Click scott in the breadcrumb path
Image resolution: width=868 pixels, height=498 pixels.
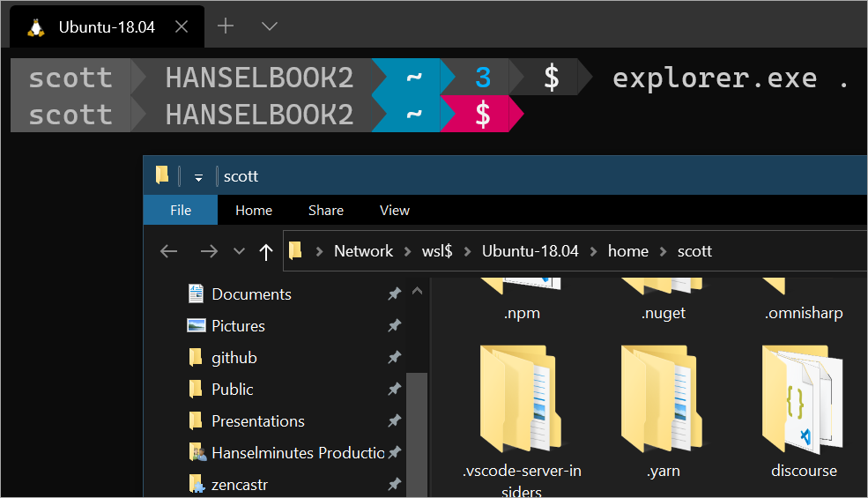click(694, 251)
